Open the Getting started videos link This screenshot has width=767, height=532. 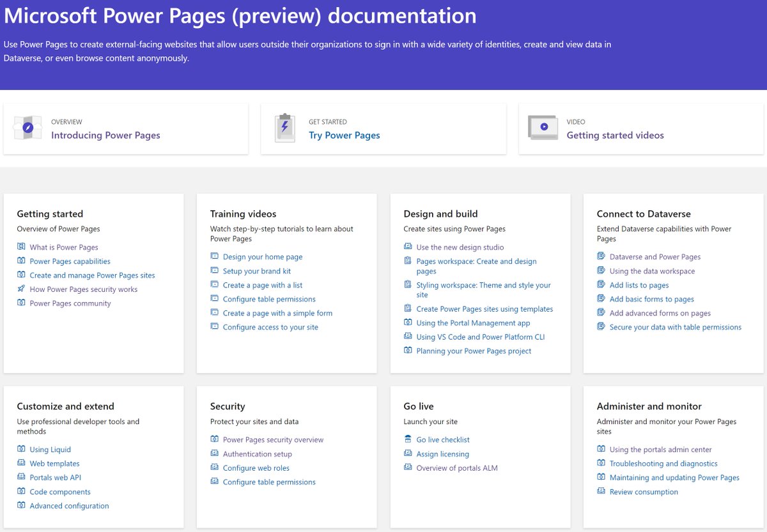(x=616, y=135)
